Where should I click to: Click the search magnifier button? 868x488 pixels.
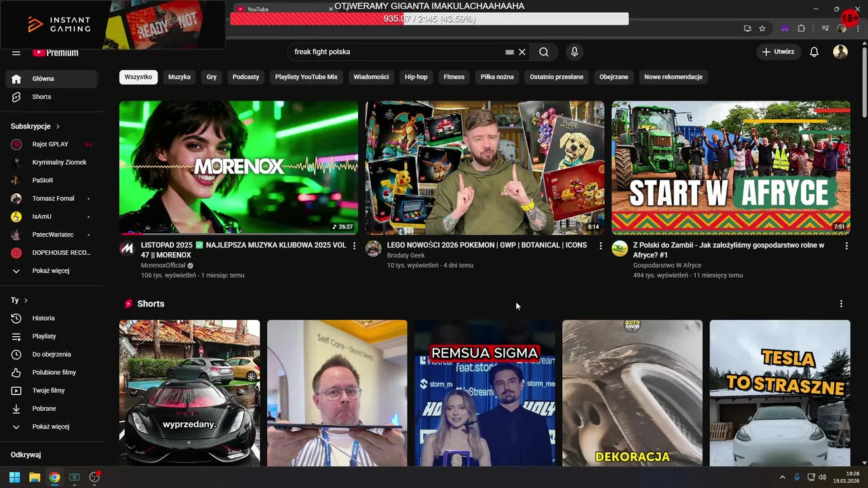pos(544,52)
